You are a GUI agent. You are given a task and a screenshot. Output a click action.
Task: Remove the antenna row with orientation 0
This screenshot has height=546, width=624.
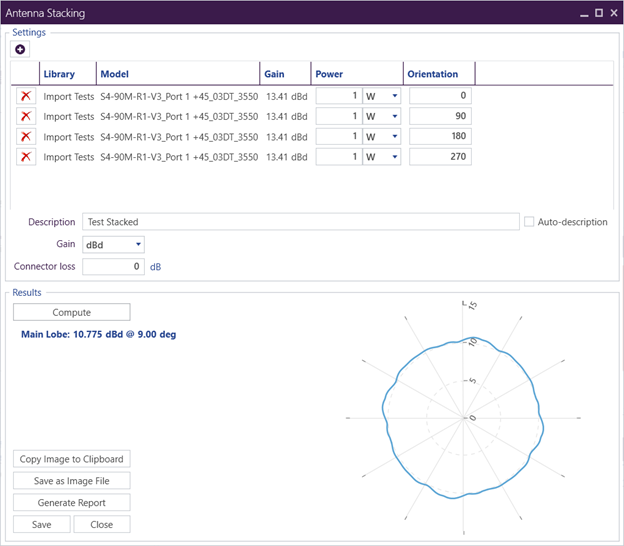[26, 96]
